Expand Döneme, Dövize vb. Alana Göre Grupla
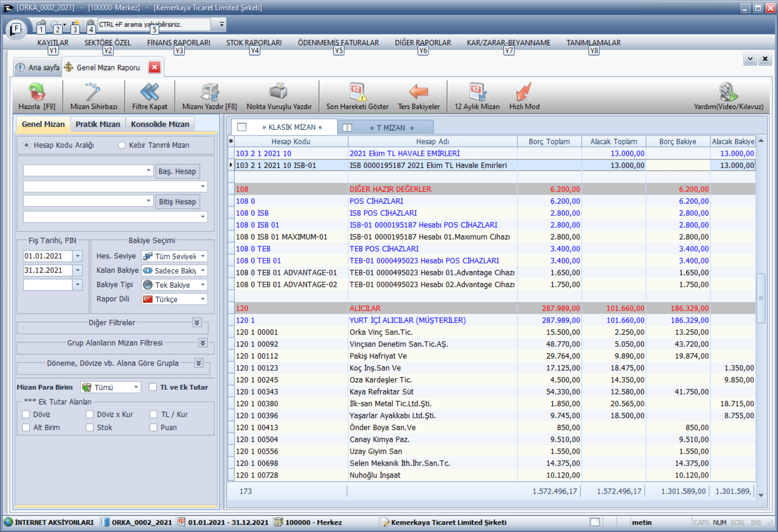 click(x=199, y=362)
